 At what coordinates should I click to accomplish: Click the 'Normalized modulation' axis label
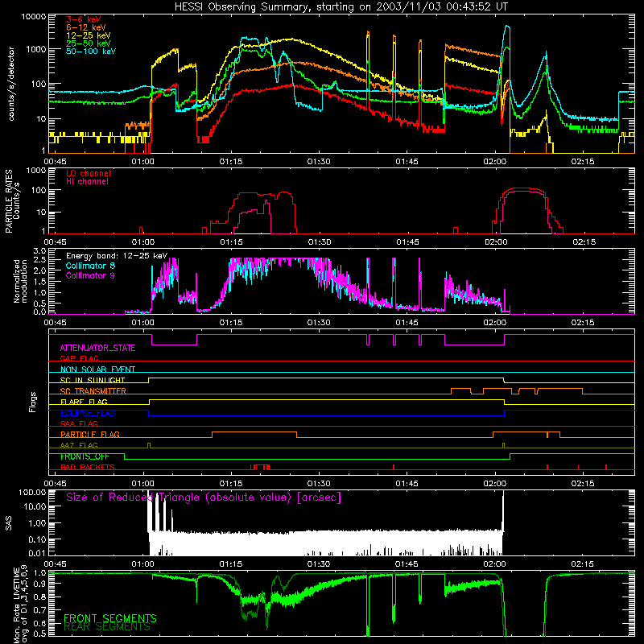tap(20, 281)
